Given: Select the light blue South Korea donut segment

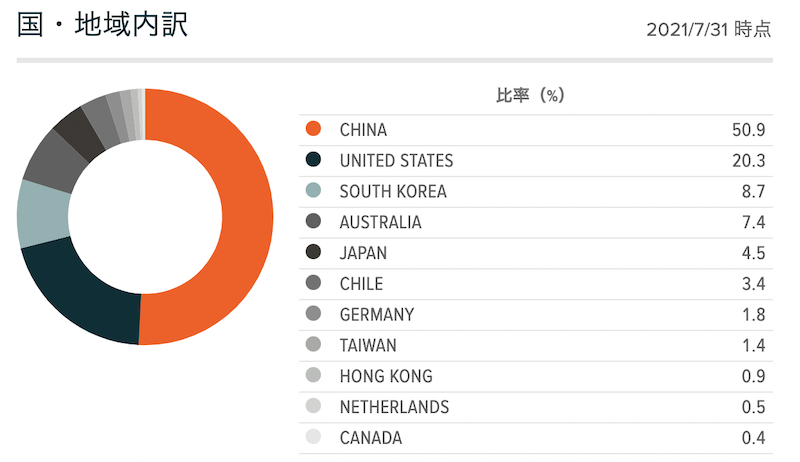Looking at the screenshot, I should pos(43,214).
